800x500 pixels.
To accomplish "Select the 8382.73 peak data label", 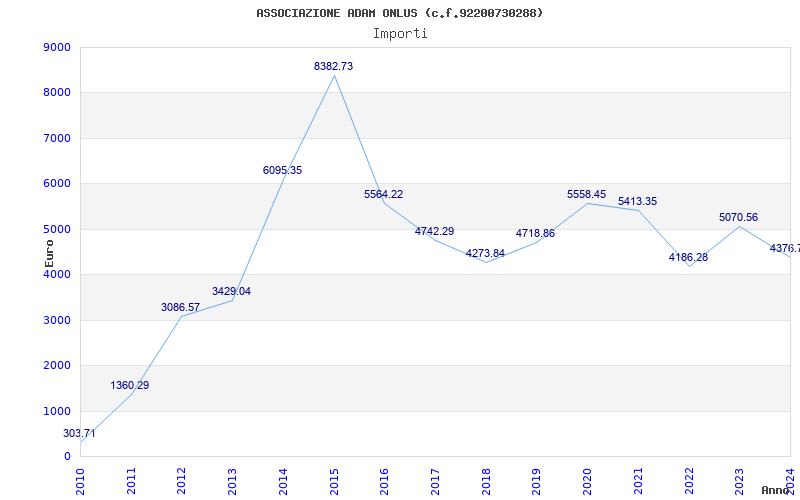I will tap(333, 66).
